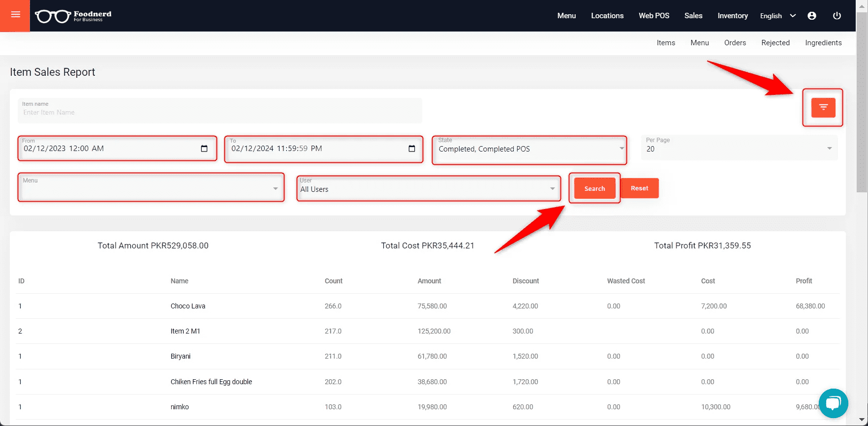Open the State dropdown
Screen dimensions: 868x426
pos(529,149)
